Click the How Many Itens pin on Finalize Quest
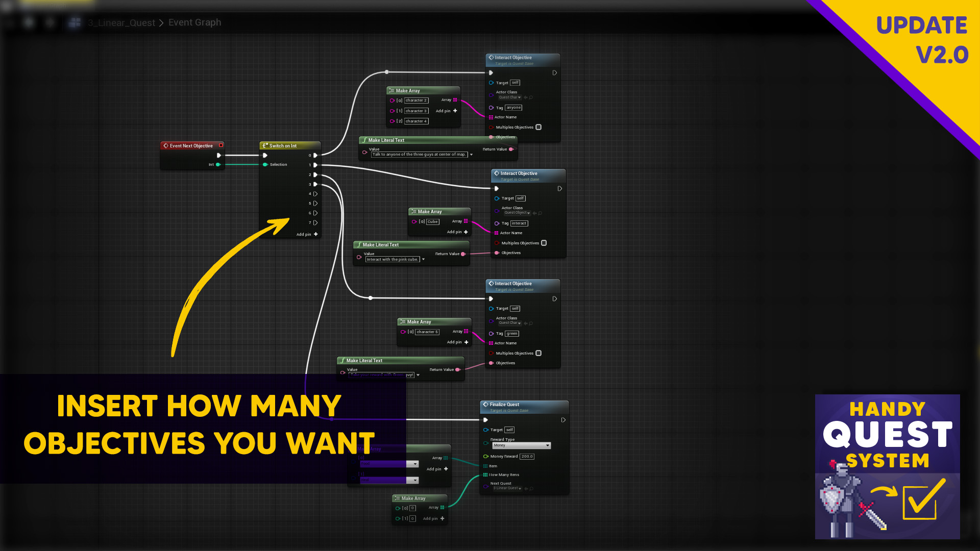Image resolution: width=980 pixels, height=551 pixels. coord(485,474)
